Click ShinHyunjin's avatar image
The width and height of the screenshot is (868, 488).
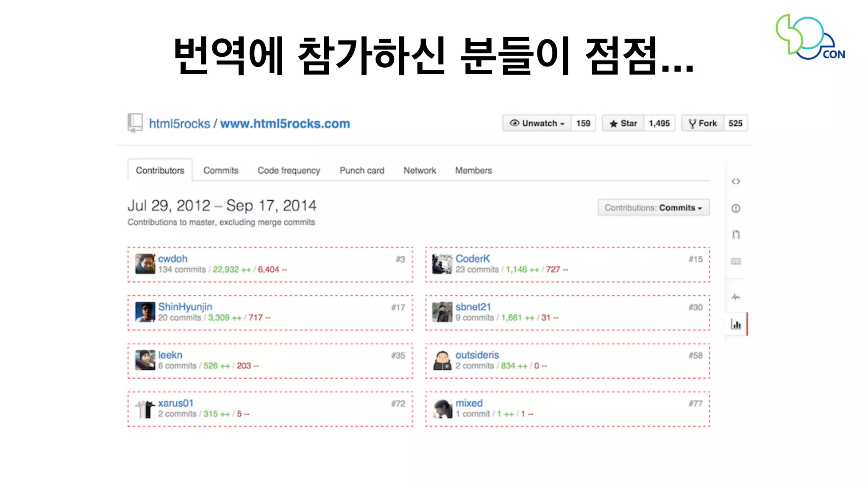145,312
